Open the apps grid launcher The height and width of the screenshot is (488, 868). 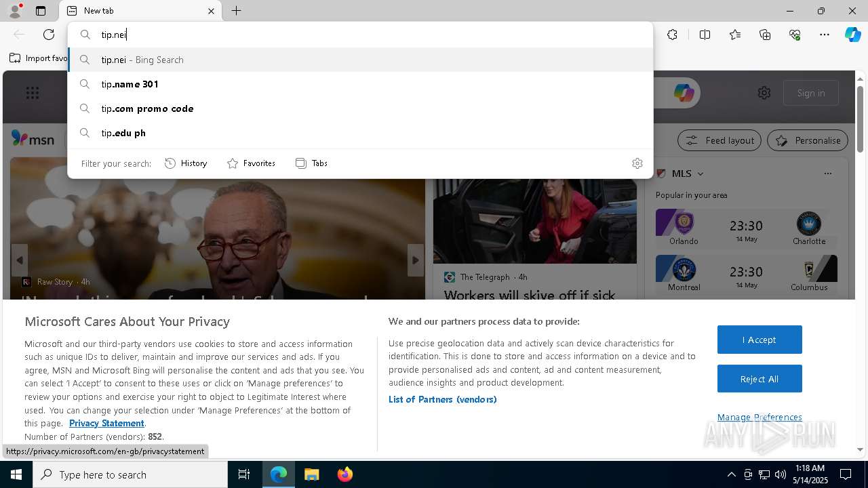click(33, 93)
